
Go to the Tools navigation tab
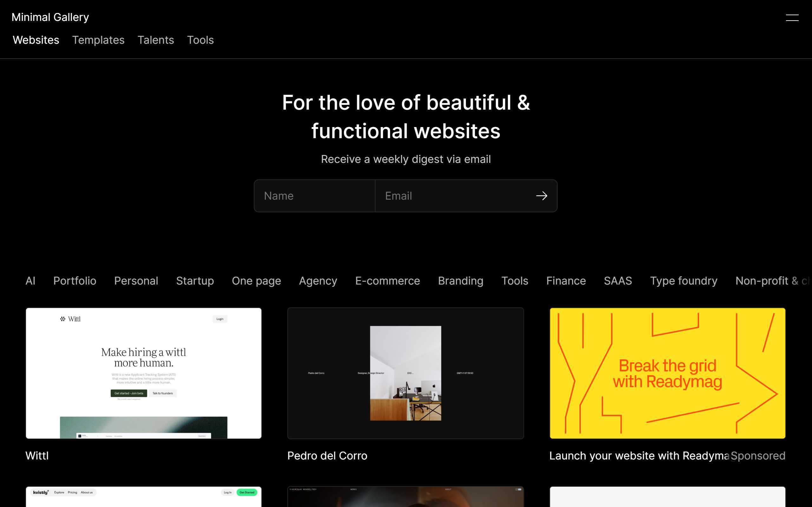[x=200, y=40]
